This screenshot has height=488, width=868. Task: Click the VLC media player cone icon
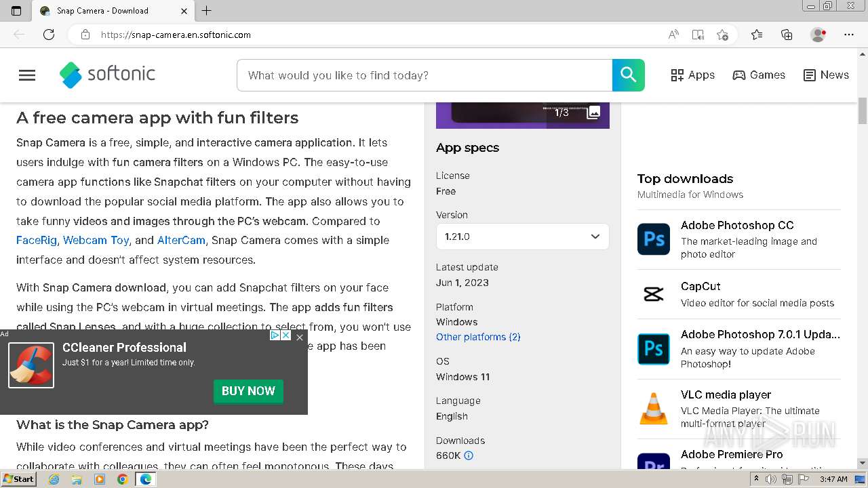click(x=654, y=409)
